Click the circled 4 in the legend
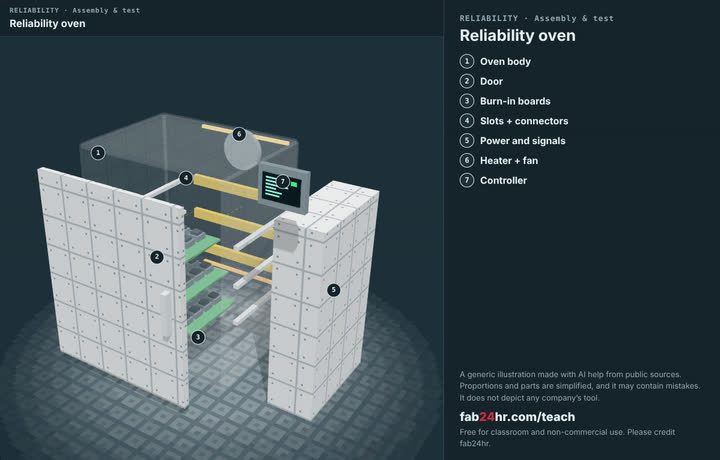720x460 pixels. pos(467,121)
